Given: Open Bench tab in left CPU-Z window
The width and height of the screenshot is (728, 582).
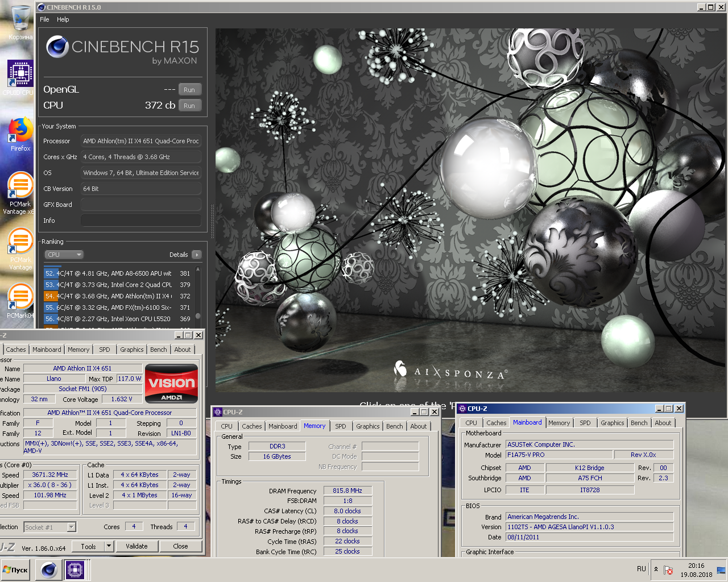Looking at the screenshot, I should click(159, 350).
